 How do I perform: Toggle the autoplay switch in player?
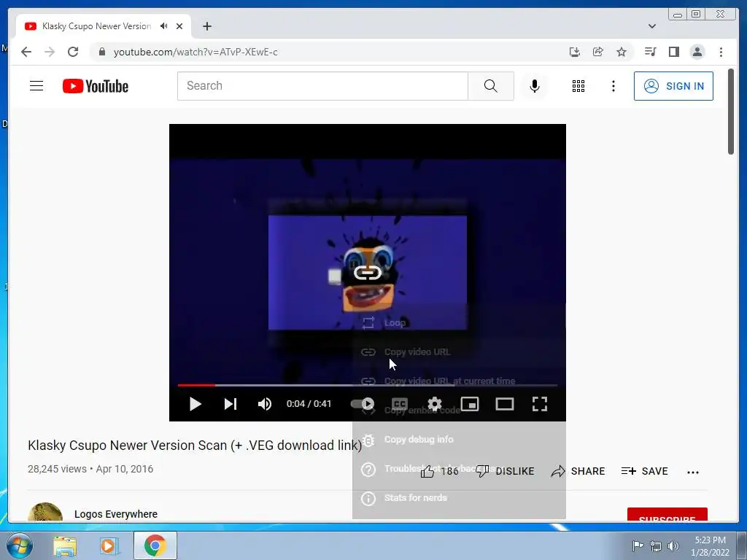pyautogui.click(x=363, y=404)
